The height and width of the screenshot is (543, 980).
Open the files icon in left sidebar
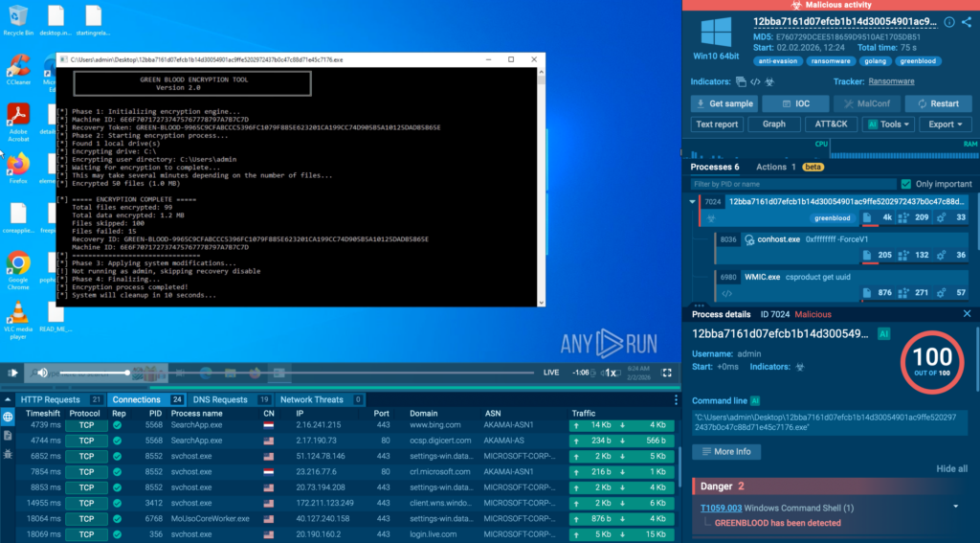(x=8, y=436)
